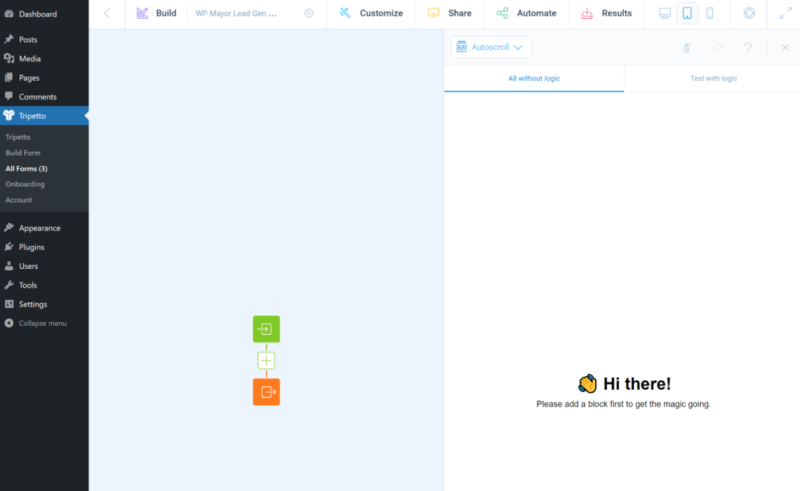Open the help lifebuoy icon
The width and height of the screenshot is (800, 491).
click(x=749, y=13)
